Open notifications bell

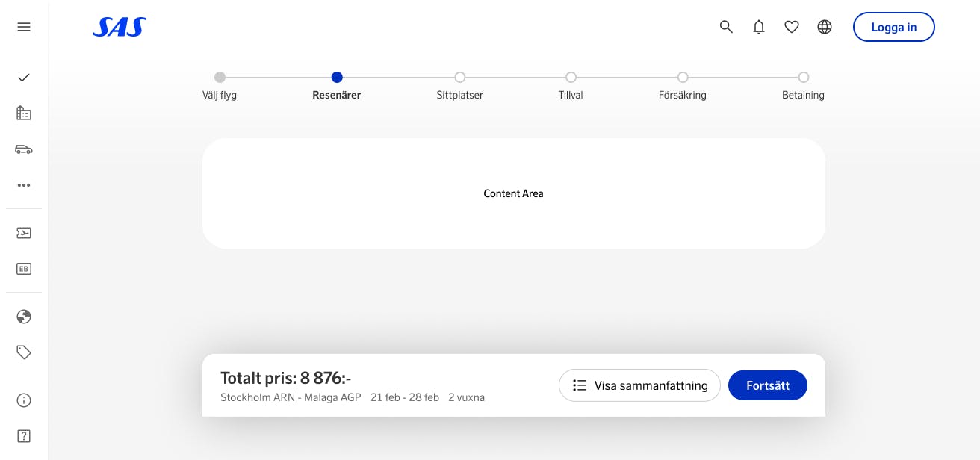pos(759,27)
